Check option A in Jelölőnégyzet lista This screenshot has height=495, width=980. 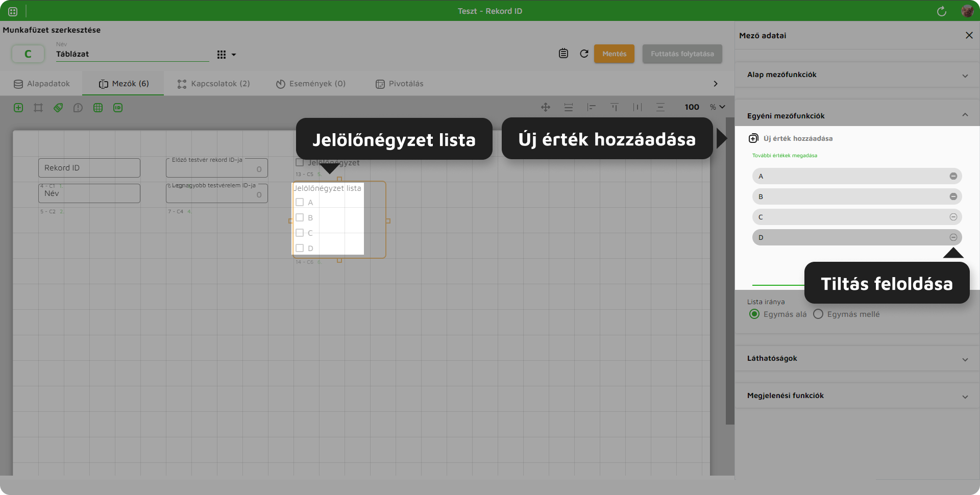(300, 203)
